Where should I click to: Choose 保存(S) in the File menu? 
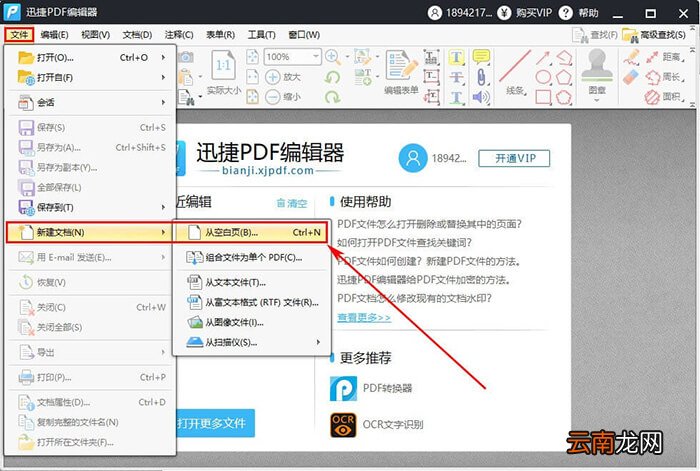click(91, 127)
